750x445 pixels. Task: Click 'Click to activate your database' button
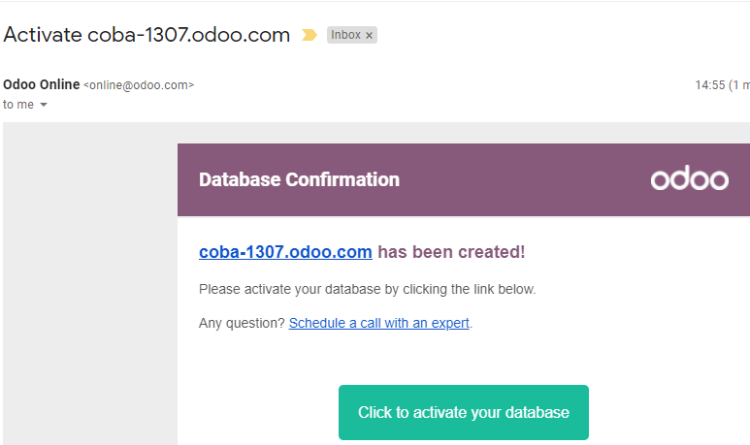tap(463, 412)
